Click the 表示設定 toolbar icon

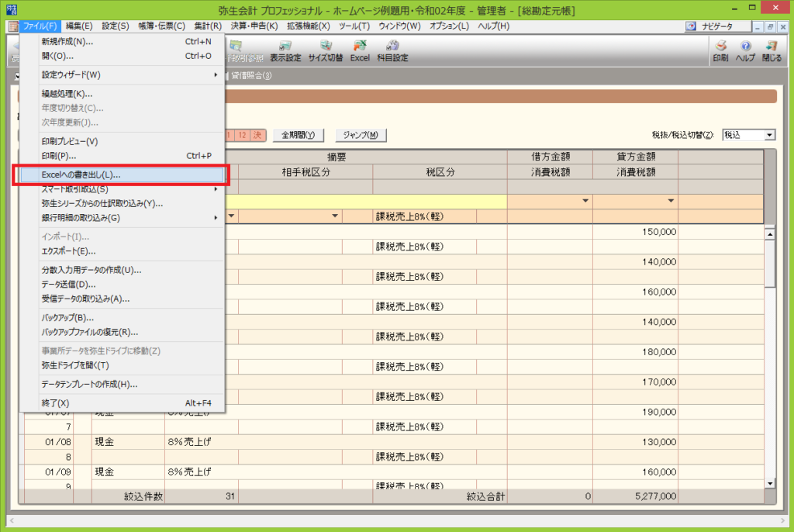285,50
